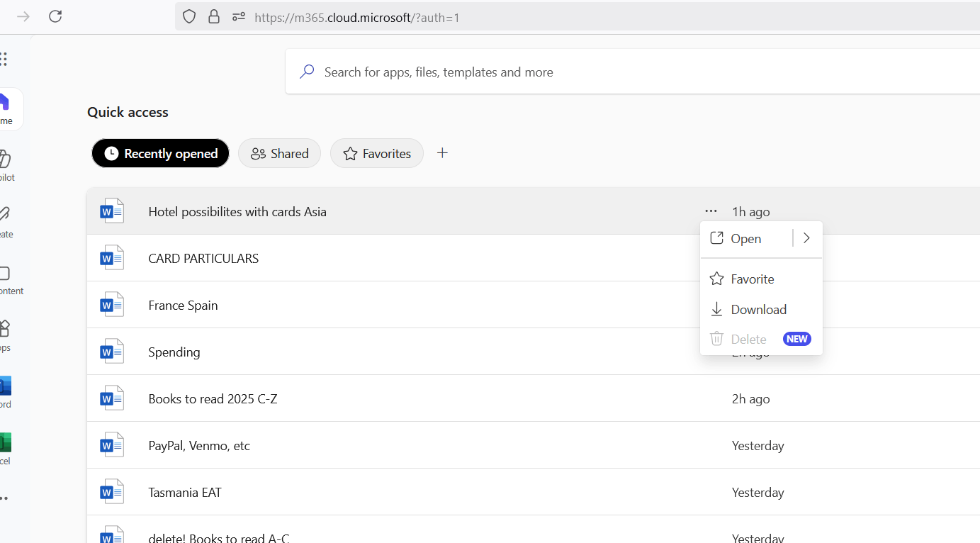
Task: Open more options for Hotel possibilites file
Action: [709, 211]
